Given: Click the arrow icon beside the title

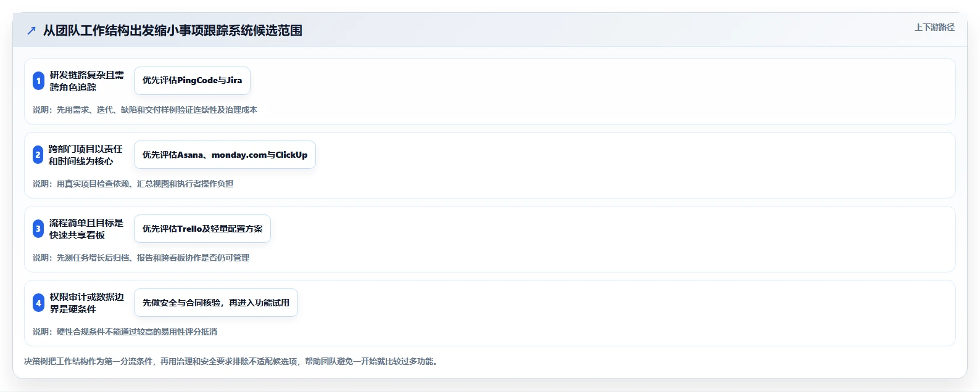Looking at the screenshot, I should pyautogui.click(x=31, y=30).
